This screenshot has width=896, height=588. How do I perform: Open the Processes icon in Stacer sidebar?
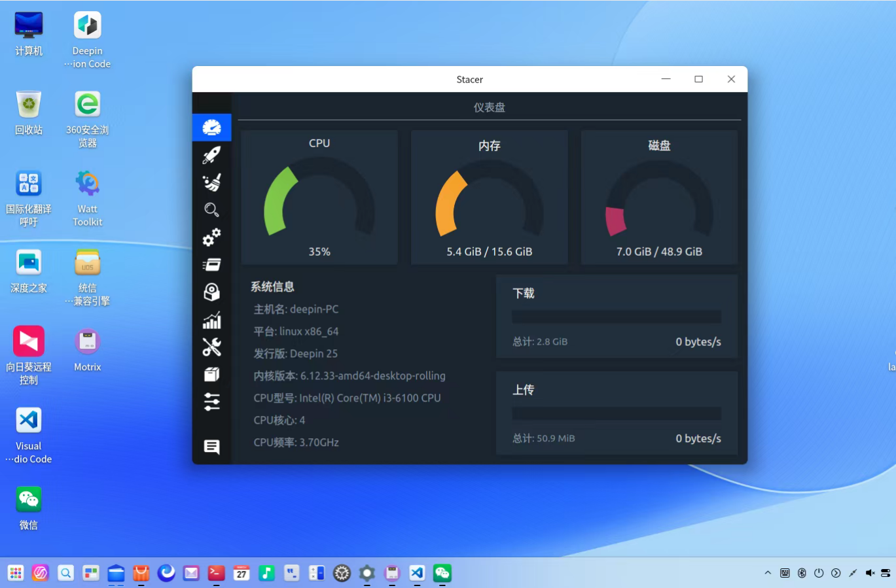(211, 264)
